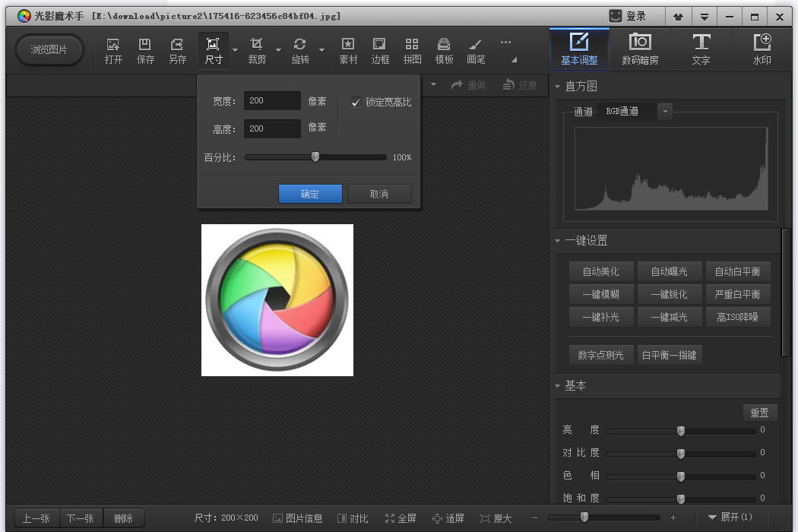Toggle the 锁定宽高比 checkbox
The image size is (798, 532).
coord(356,103)
